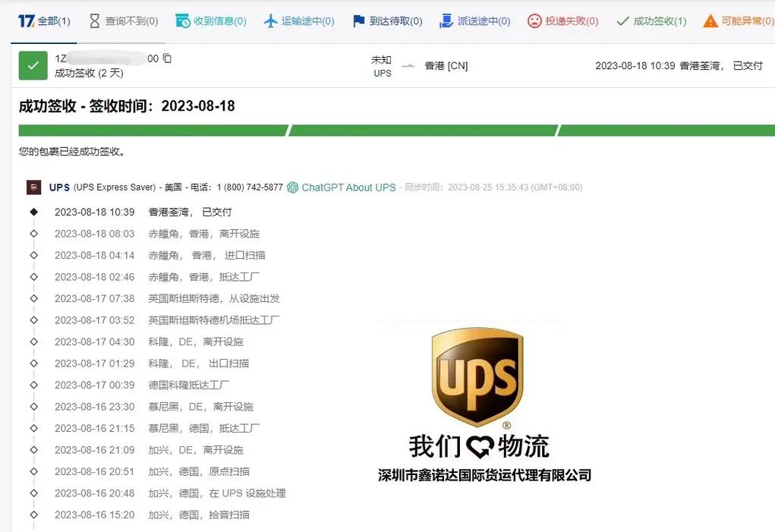Click the copy icon beside the tracking number

pyautogui.click(x=167, y=58)
